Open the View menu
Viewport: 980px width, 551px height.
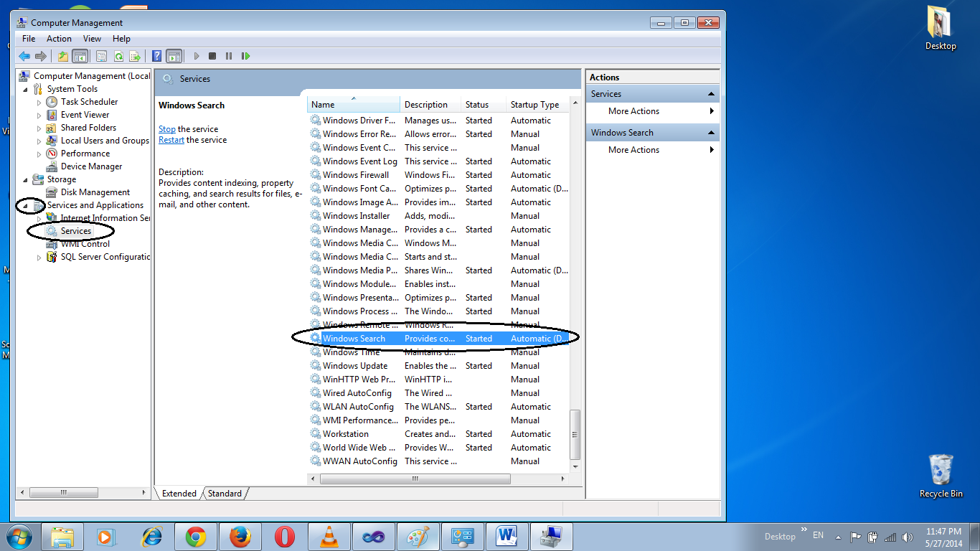[x=92, y=39]
